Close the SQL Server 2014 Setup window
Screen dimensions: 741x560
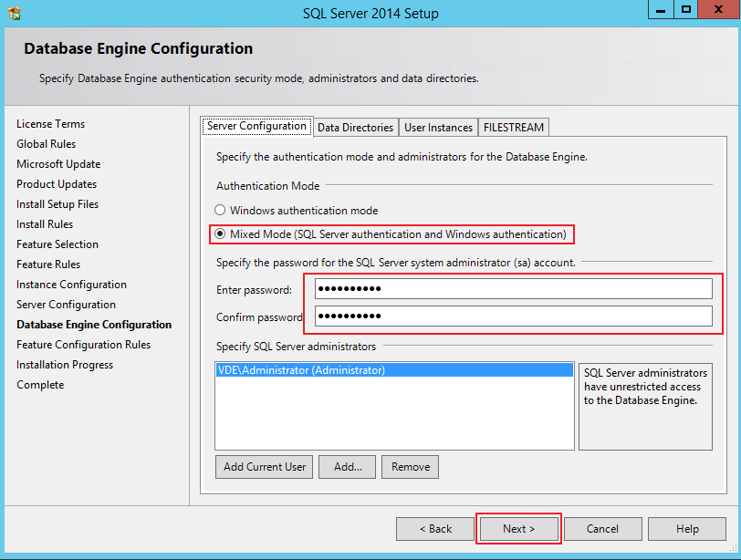pos(719,9)
